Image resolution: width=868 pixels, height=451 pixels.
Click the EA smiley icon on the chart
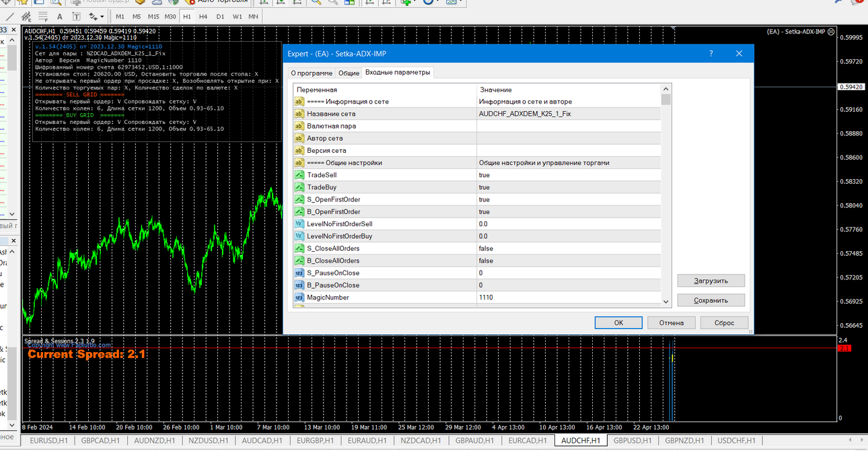click(x=831, y=32)
